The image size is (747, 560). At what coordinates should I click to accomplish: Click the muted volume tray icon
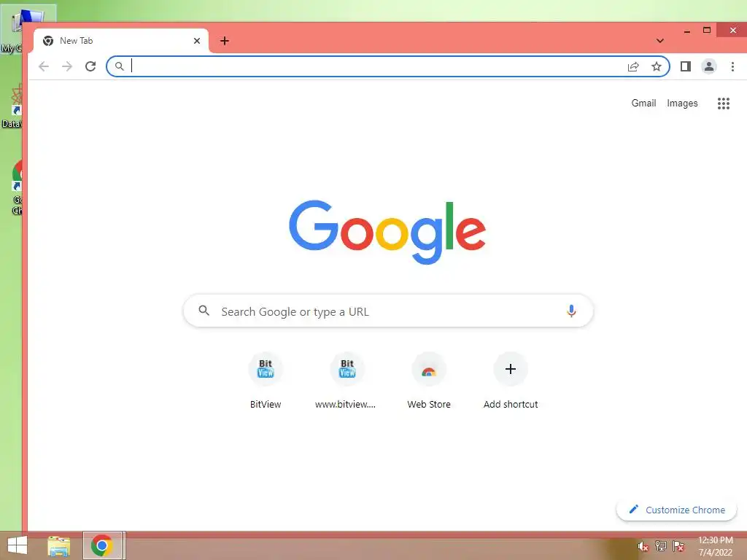(643, 546)
